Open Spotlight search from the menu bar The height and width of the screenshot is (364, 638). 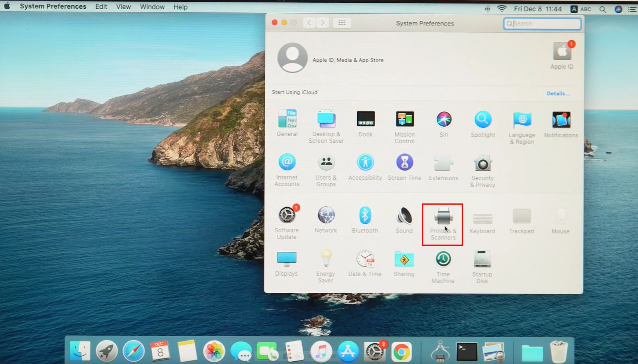(603, 9)
